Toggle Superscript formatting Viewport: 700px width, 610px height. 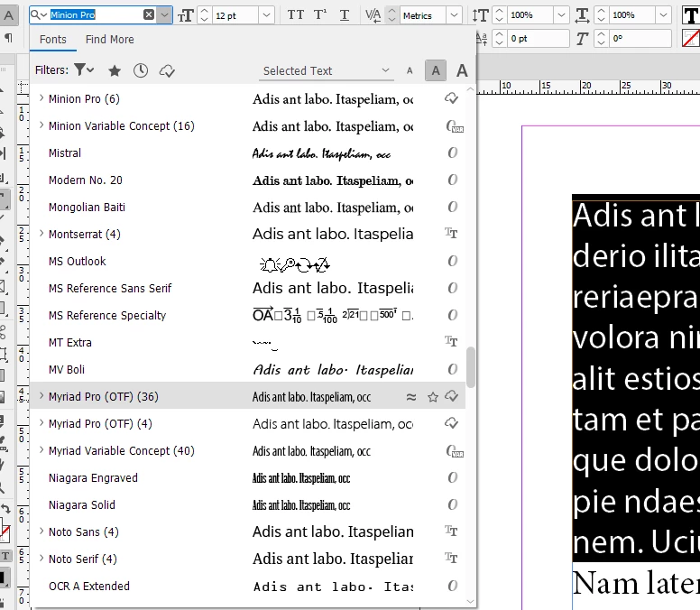(320, 15)
